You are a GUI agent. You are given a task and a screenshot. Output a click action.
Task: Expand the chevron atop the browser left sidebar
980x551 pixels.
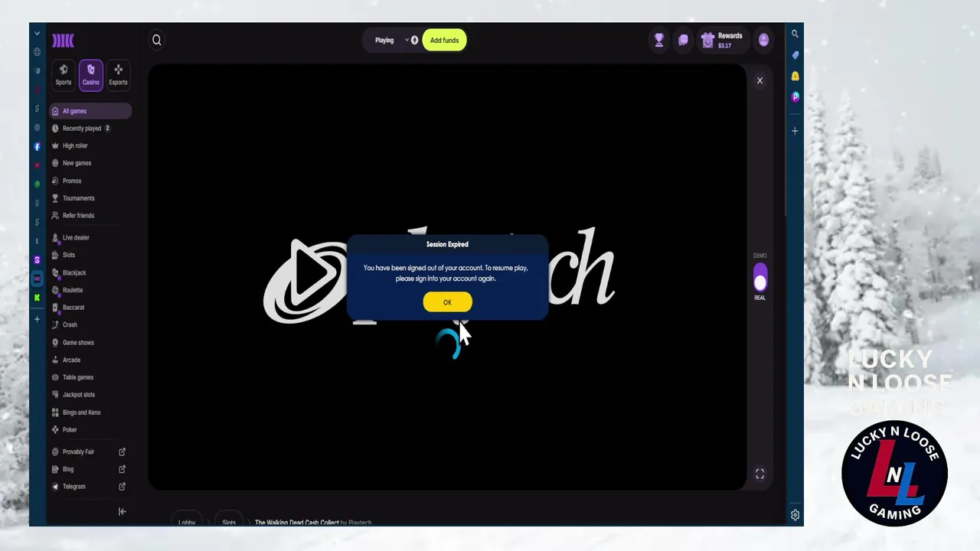37,34
